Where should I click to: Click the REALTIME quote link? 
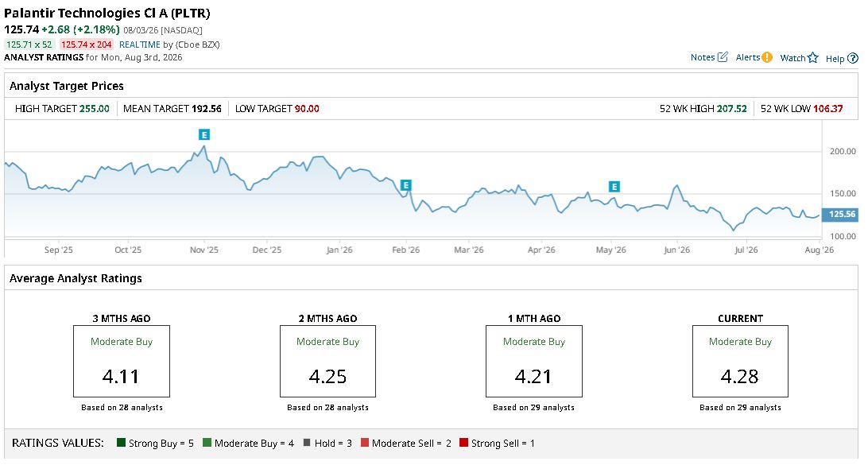click(x=140, y=45)
